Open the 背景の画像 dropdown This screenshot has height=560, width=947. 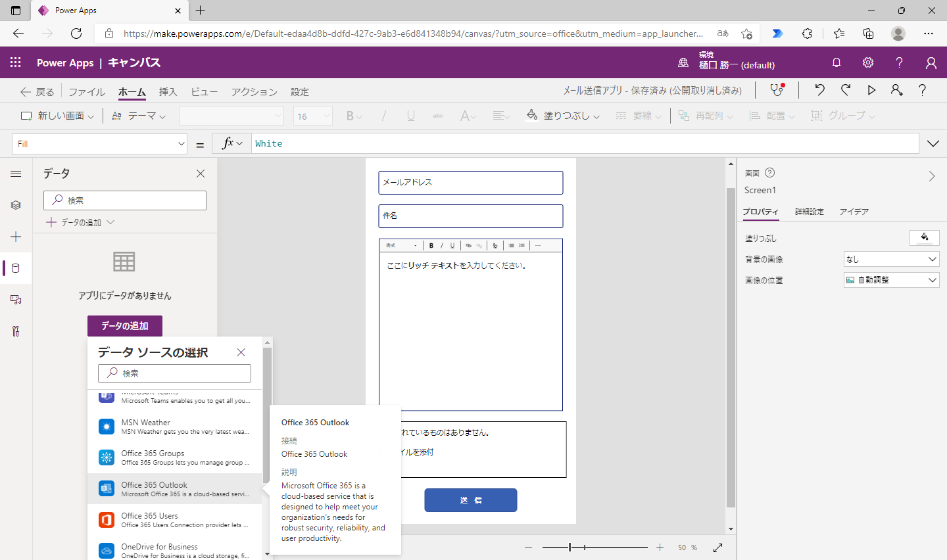click(x=891, y=259)
